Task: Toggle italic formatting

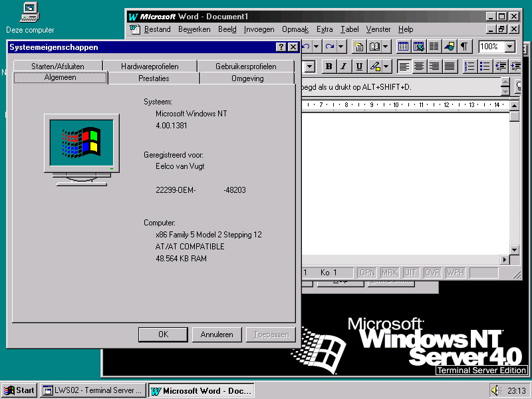Action: pos(344,66)
